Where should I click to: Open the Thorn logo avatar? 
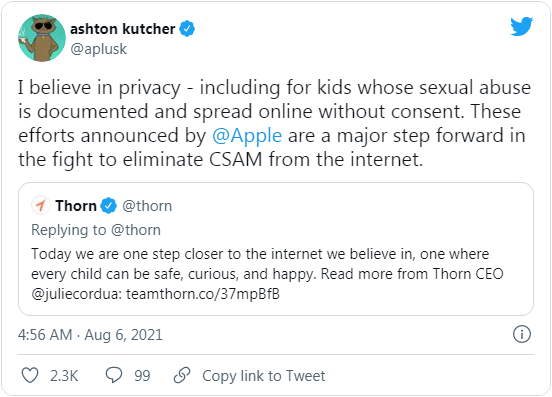coord(41,205)
